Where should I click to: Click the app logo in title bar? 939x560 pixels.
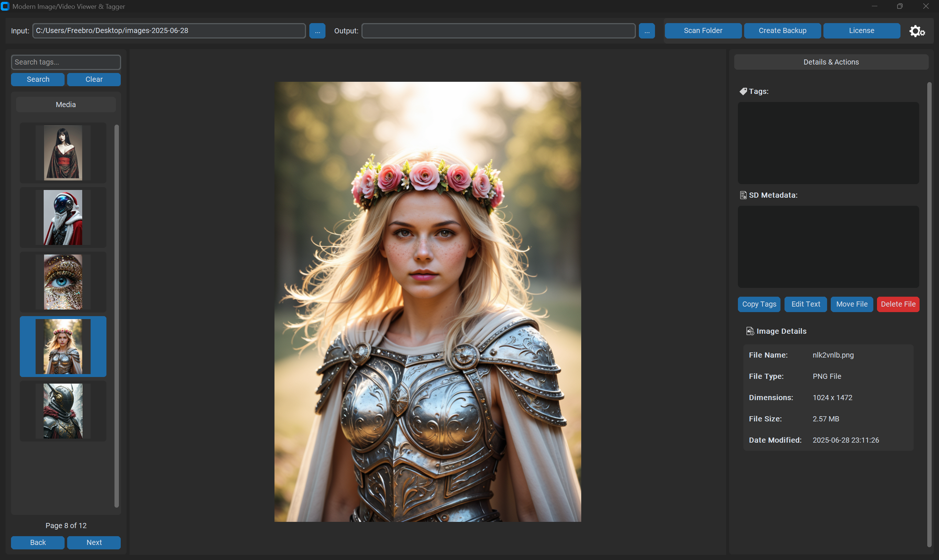point(5,6)
